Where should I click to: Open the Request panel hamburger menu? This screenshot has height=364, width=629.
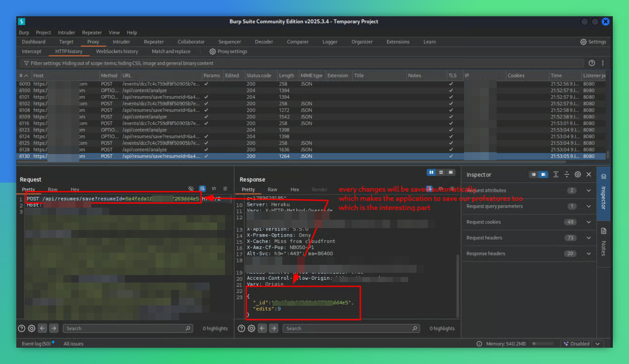pos(225,189)
